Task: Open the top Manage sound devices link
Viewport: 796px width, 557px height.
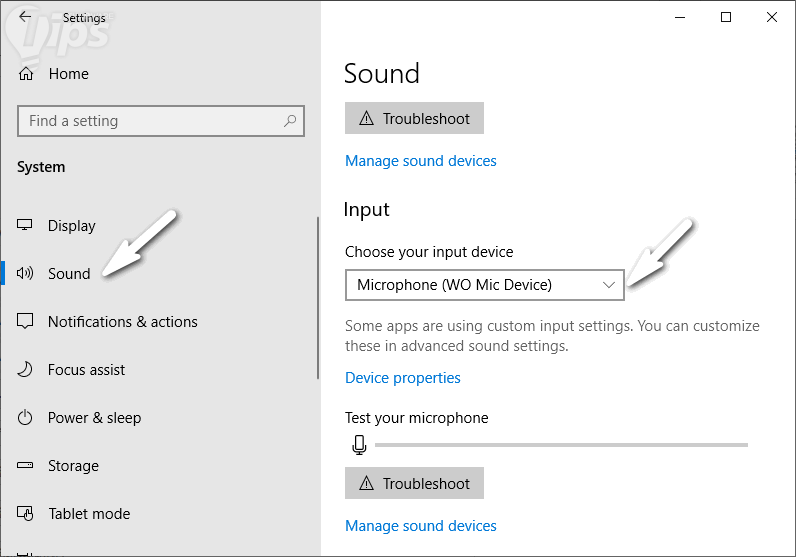Action: 421,161
